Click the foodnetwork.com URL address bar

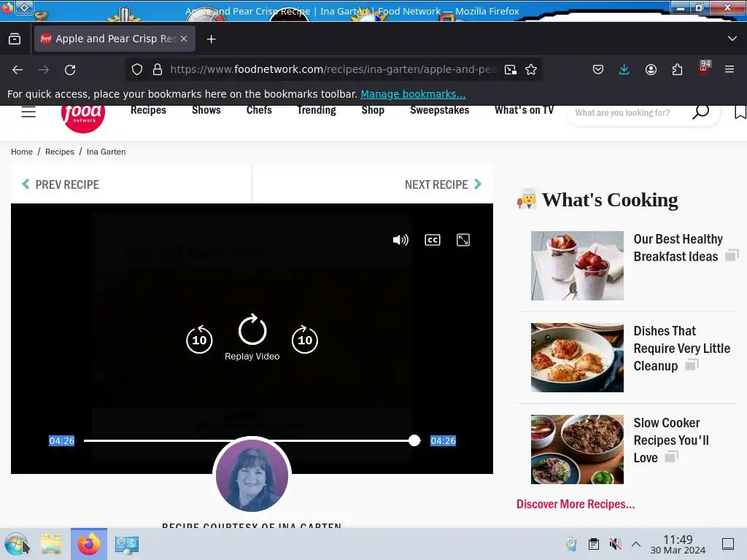pos(333,69)
